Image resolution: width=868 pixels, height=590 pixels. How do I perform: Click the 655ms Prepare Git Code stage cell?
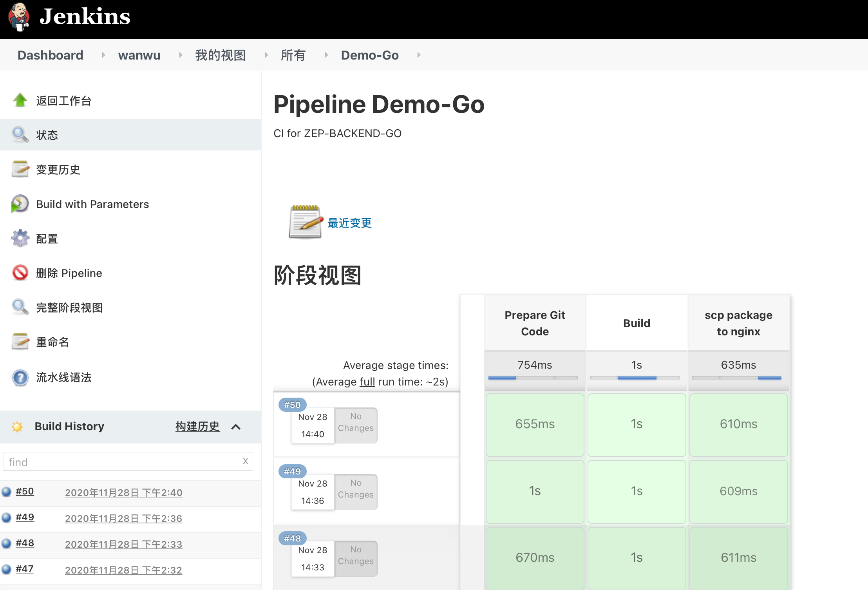pyautogui.click(x=535, y=425)
